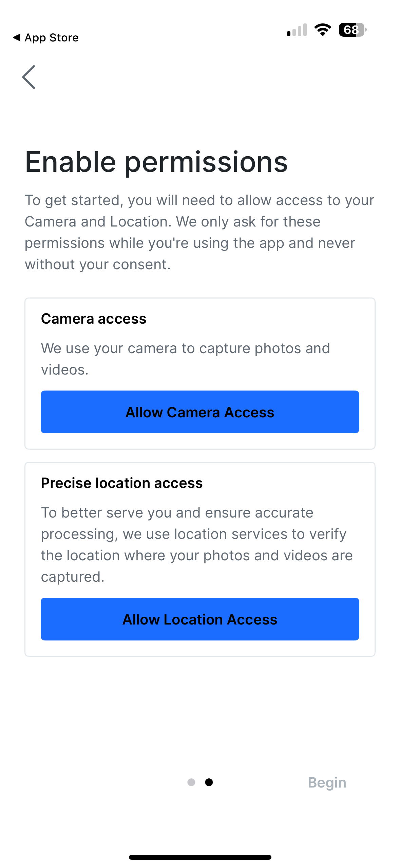Tap the Precise location access title
This screenshot has width=400, height=868.
point(122,483)
